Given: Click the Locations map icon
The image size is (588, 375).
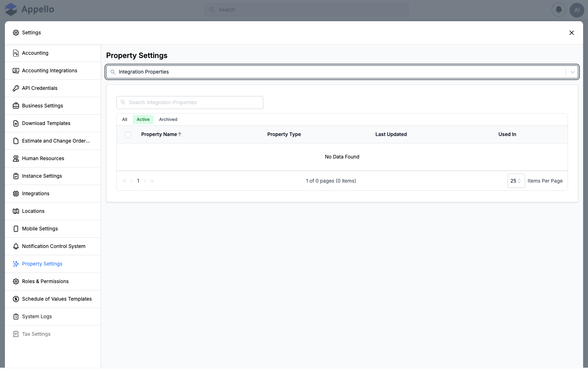Looking at the screenshot, I should click(16, 211).
